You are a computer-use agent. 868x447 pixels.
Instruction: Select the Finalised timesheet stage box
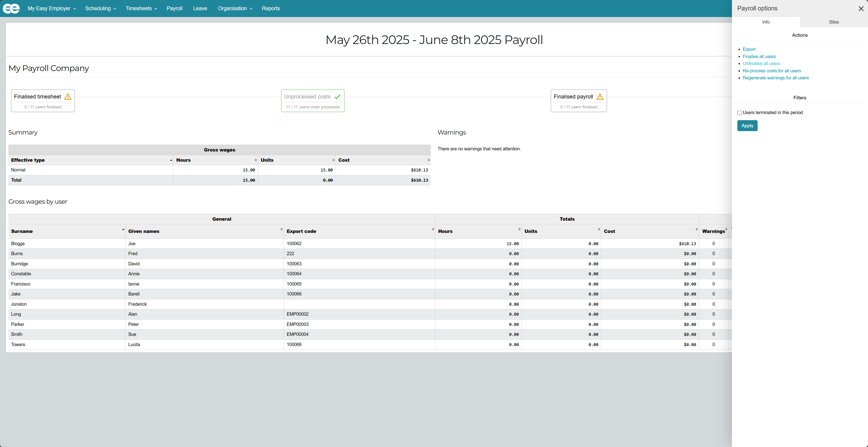tap(43, 101)
